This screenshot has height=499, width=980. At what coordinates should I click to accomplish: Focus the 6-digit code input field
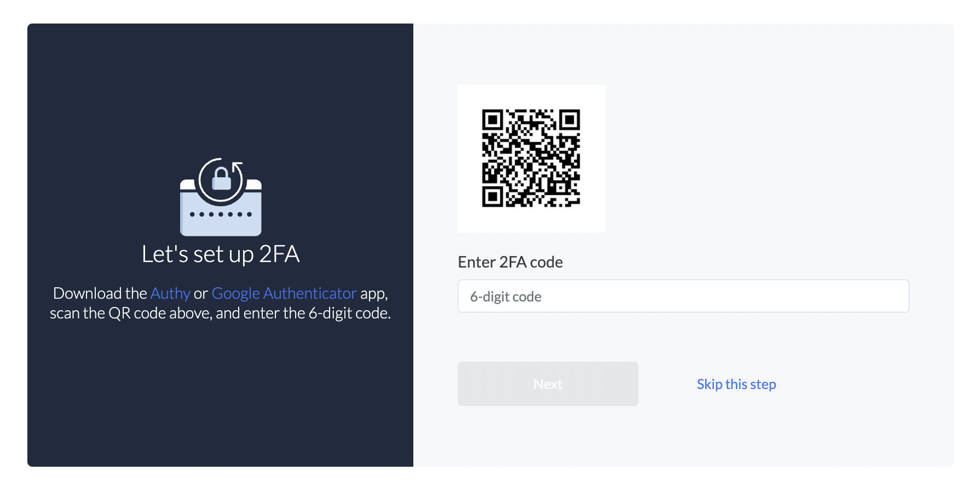click(683, 296)
